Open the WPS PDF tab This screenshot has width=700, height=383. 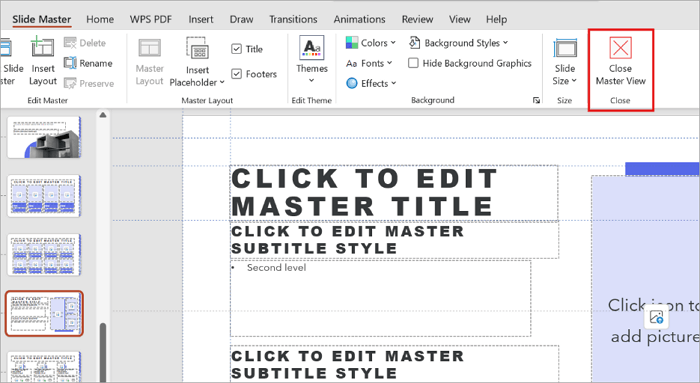coord(150,19)
